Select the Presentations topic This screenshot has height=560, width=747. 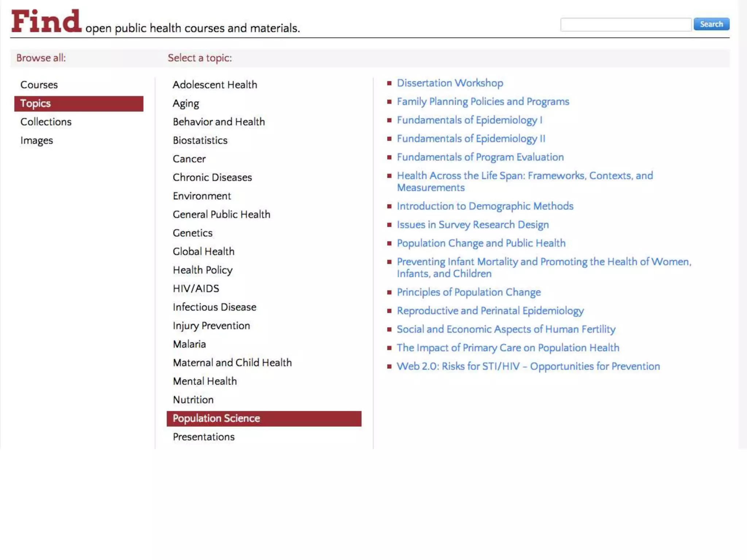click(x=204, y=437)
